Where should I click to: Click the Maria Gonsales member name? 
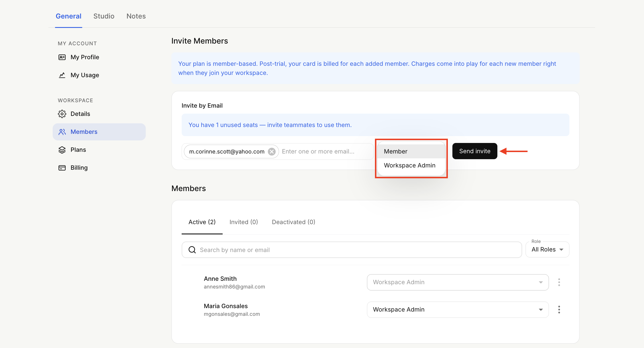pos(226,306)
